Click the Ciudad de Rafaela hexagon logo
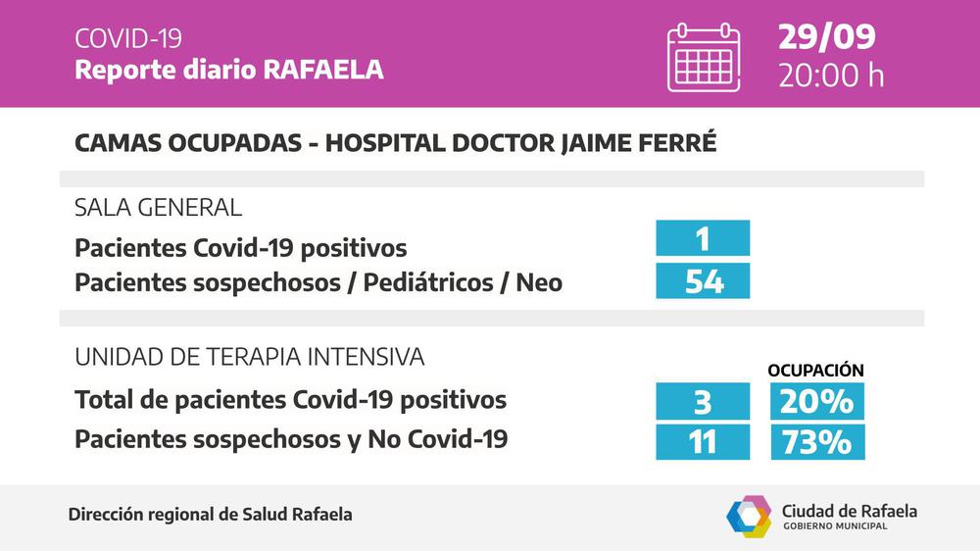The image size is (980, 551). 749,516
